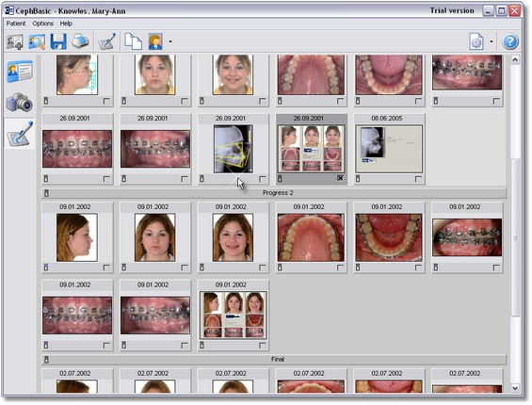Image resolution: width=532 pixels, height=405 pixels.
Task: Click the printer icon in toolbar
Action: (x=80, y=41)
